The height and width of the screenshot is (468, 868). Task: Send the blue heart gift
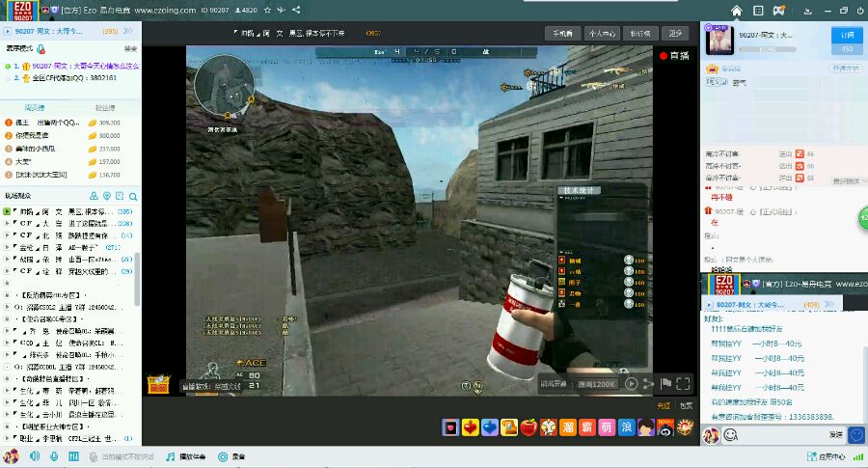[489, 427]
